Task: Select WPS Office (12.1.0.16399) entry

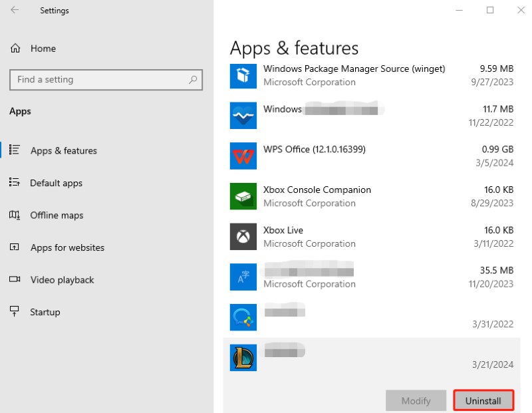Action: 372,156
